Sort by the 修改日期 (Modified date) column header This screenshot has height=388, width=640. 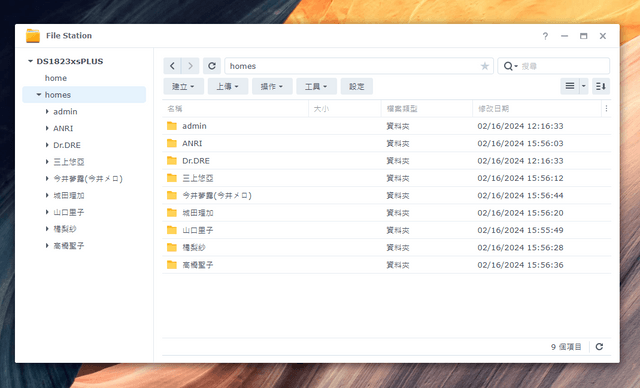click(x=537, y=109)
